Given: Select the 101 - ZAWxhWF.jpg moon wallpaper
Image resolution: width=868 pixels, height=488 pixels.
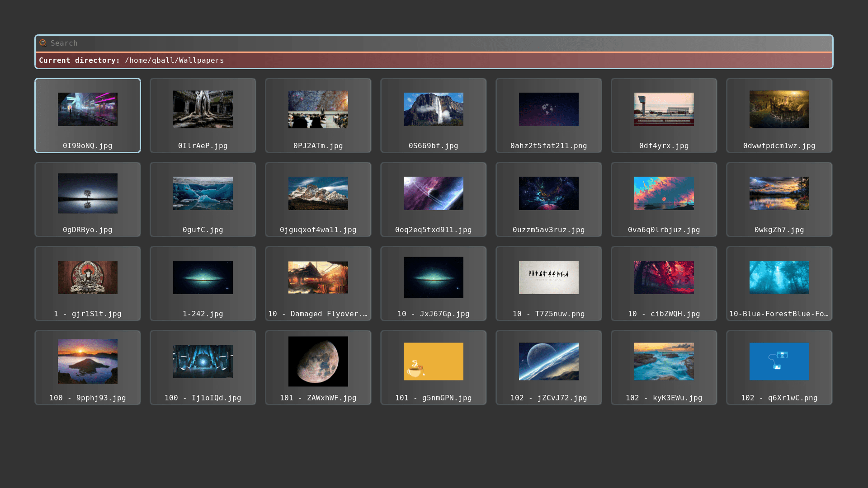Looking at the screenshot, I should (318, 367).
